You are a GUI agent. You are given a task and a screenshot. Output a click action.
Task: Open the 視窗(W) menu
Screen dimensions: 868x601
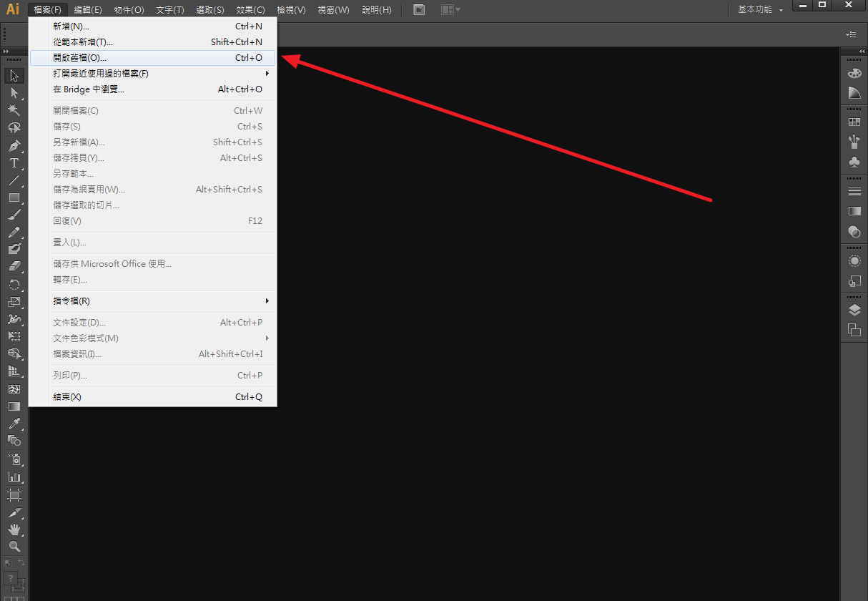(x=334, y=10)
